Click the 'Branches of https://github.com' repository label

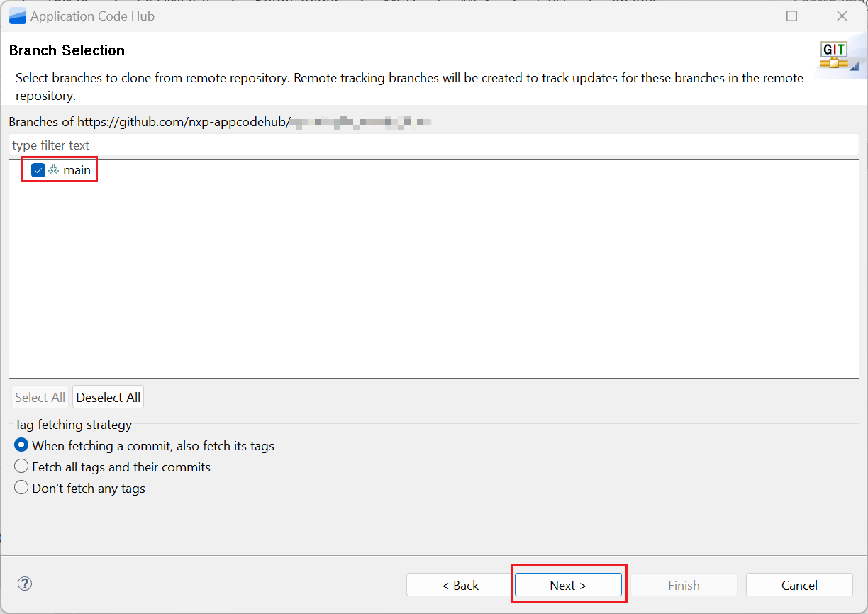pos(149,122)
